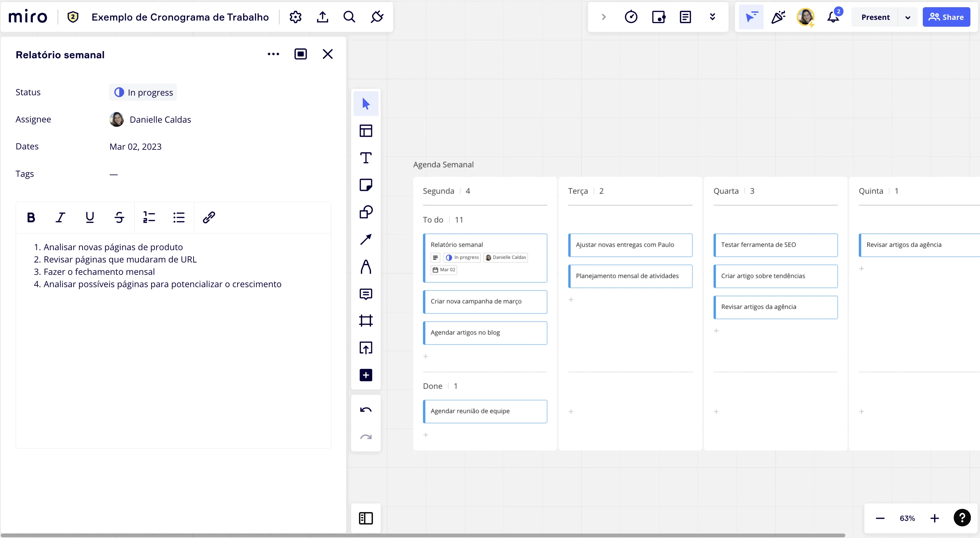Click the undo arrow
The image size is (980, 538).
pos(366,410)
